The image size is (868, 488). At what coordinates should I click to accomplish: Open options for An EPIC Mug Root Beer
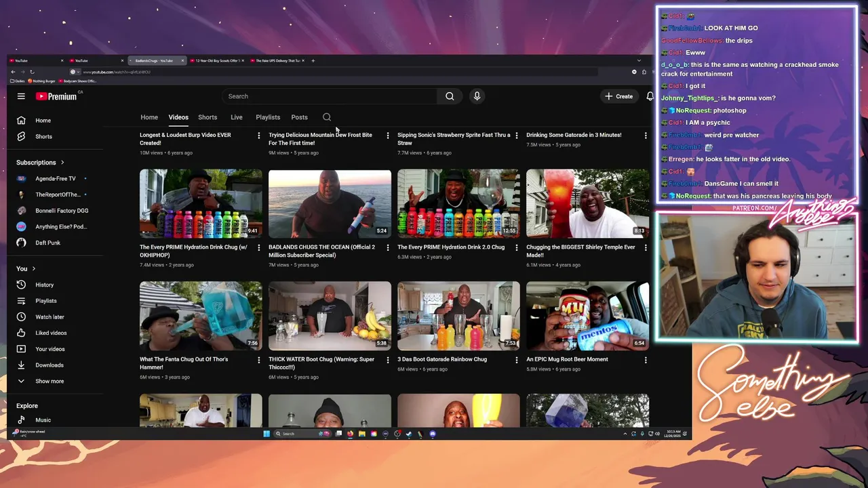(x=645, y=360)
